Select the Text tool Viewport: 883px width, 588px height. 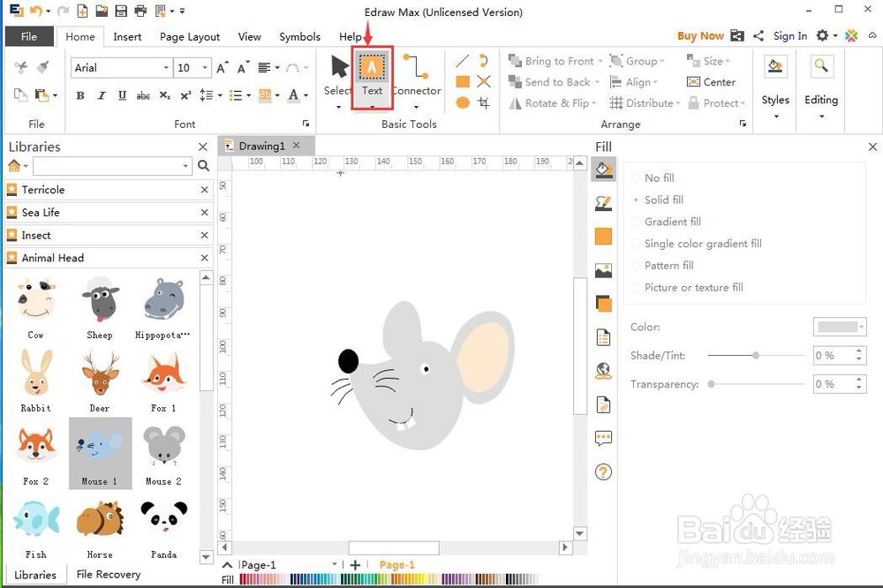click(x=372, y=77)
